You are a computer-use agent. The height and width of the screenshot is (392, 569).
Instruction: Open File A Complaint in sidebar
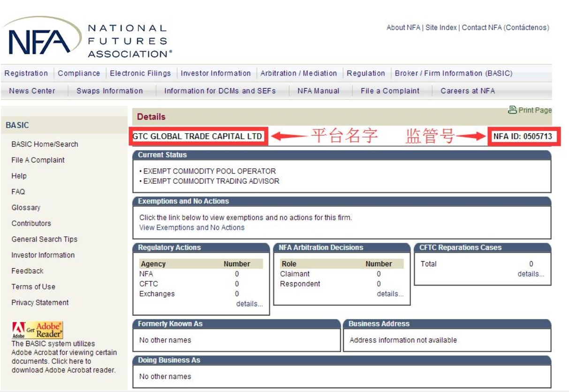(38, 160)
